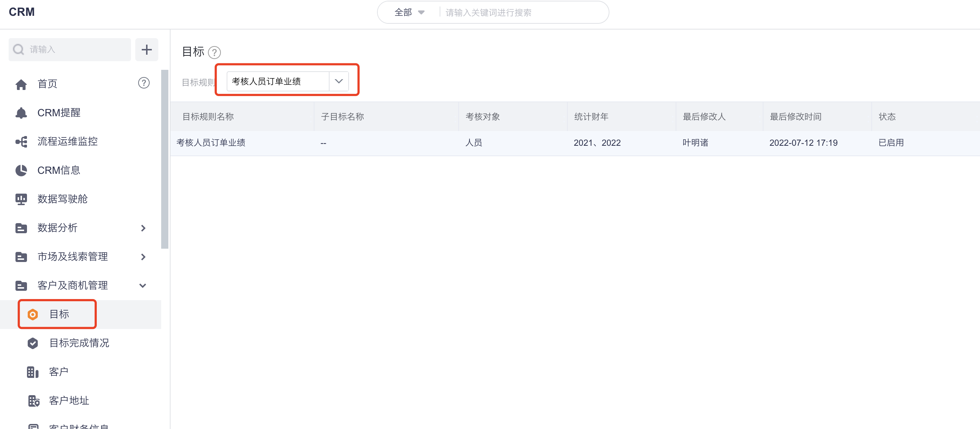This screenshot has height=429, width=980.
Task: Expand the 数据分析 menu chevron
Action: pos(143,228)
